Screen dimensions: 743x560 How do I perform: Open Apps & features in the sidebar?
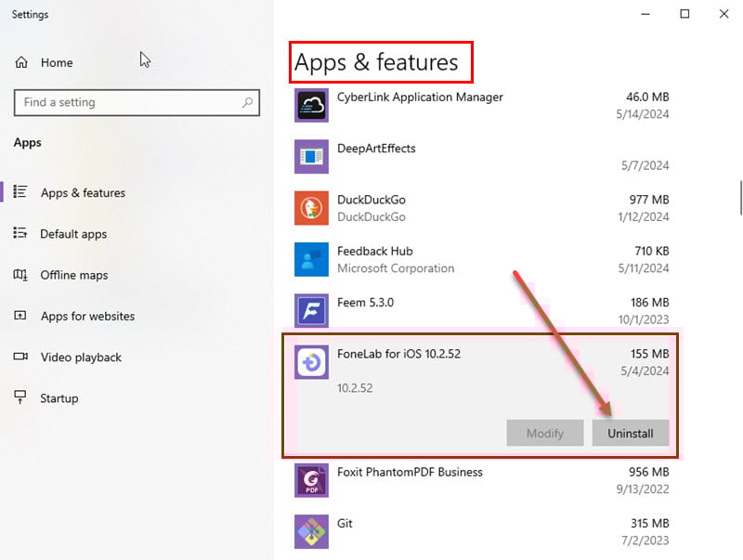[x=83, y=193]
